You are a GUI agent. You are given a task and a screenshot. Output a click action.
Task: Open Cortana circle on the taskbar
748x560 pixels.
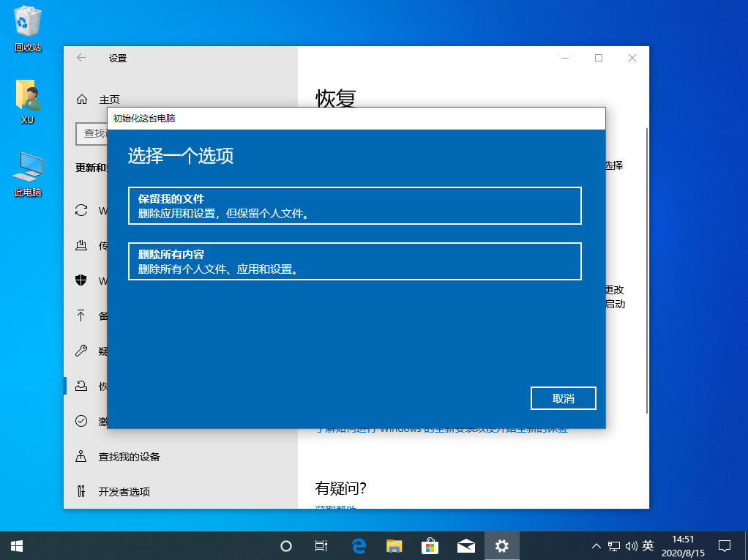point(286,545)
